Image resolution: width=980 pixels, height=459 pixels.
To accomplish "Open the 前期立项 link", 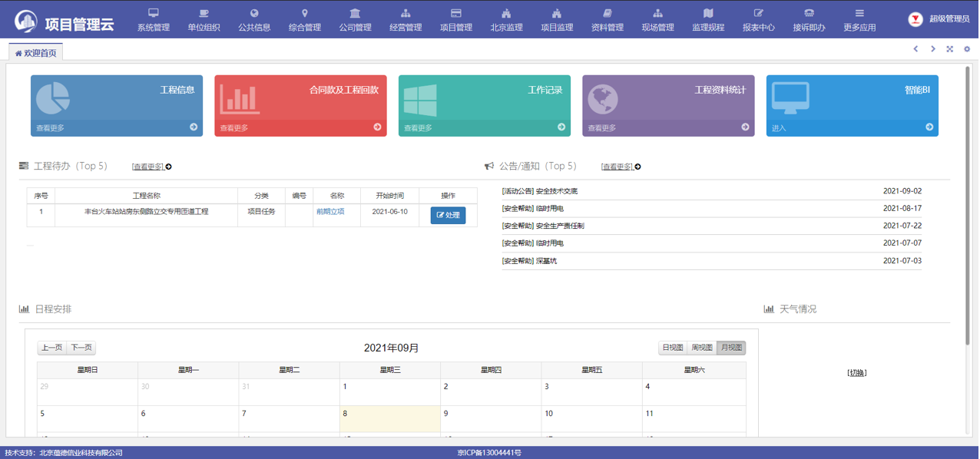I will click(x=330, y=212).
